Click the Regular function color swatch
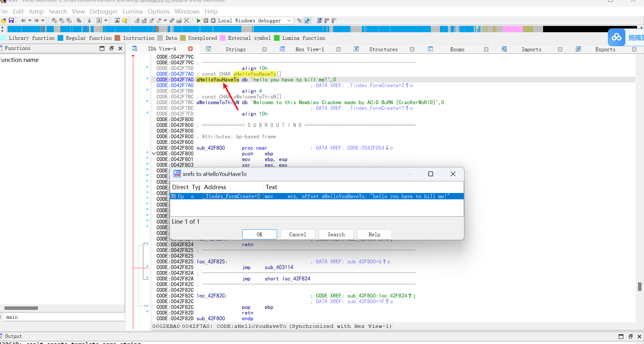The image size is (644, 344). pyautogui.click(x=60, y=38)
